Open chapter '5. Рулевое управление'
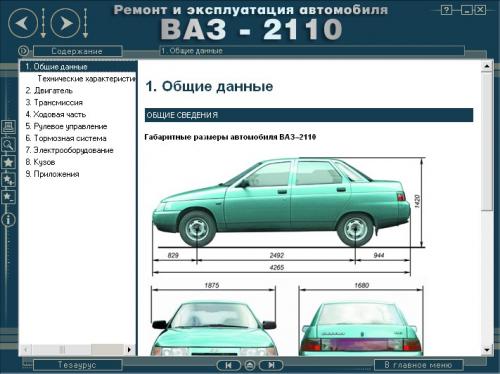 click(x=66, y=126)
